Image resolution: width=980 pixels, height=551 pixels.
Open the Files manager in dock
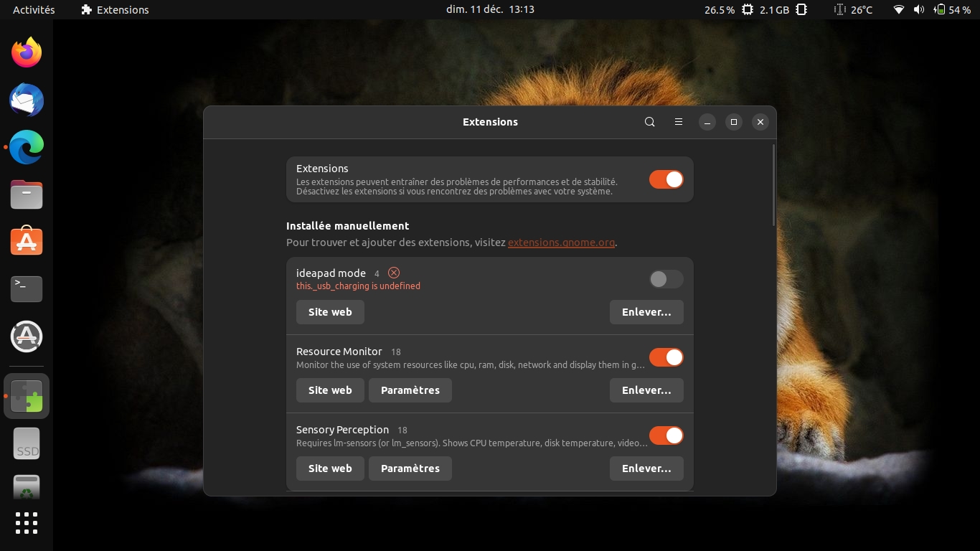[27, 195]
